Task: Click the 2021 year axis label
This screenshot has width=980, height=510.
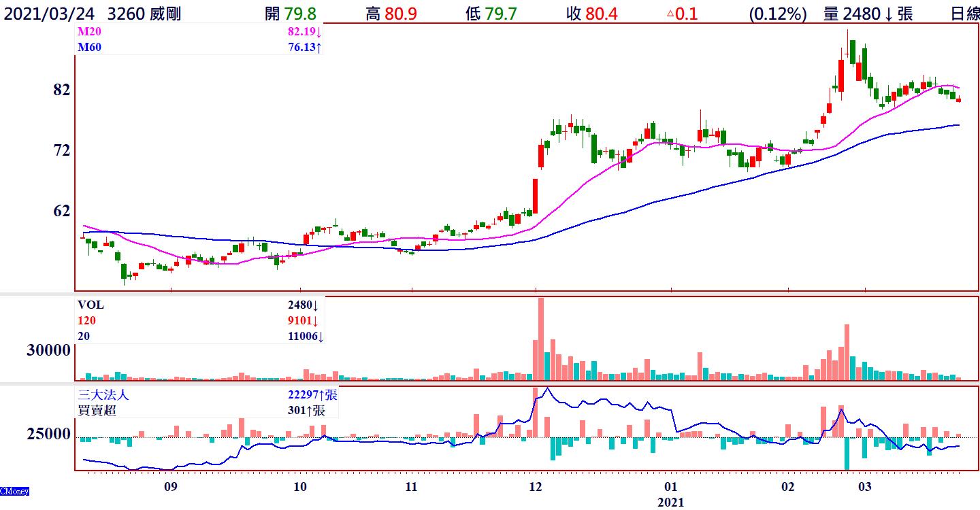Action: pos(671,503)
